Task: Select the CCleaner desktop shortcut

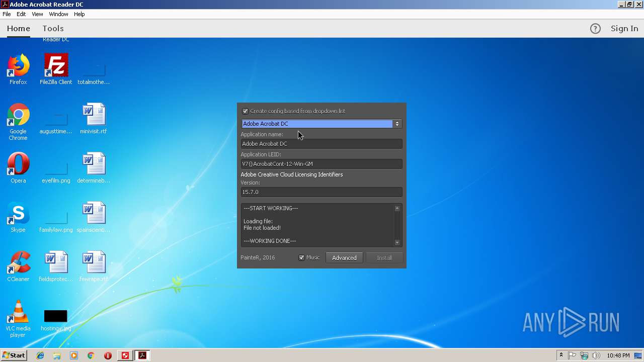Action: tap(18, 266)
